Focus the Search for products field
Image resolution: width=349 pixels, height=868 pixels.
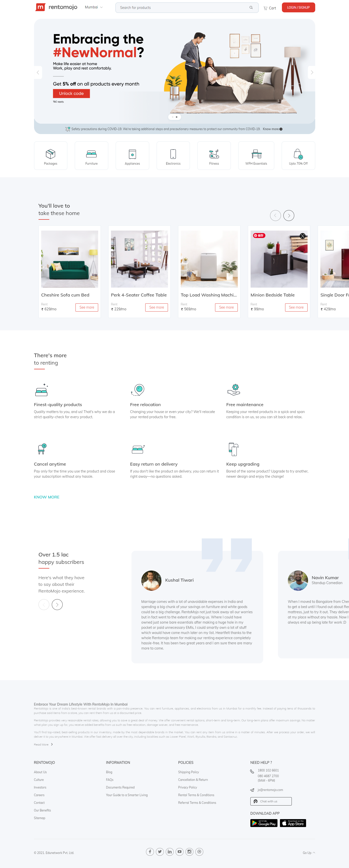(187, 7)
